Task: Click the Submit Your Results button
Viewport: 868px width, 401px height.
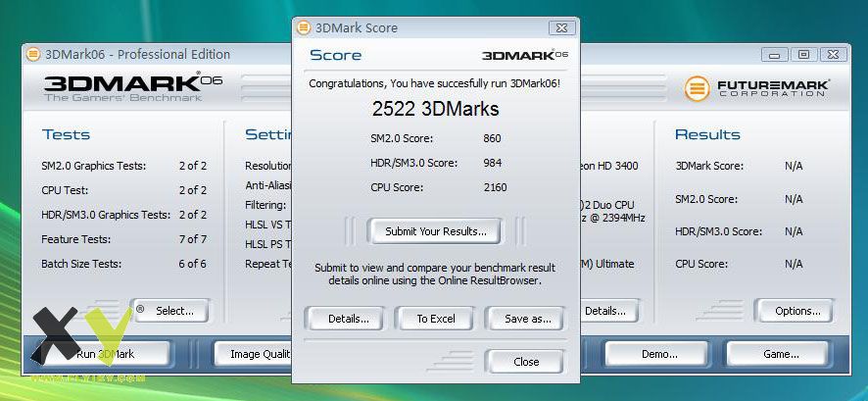Action: [x=435, y=231]
